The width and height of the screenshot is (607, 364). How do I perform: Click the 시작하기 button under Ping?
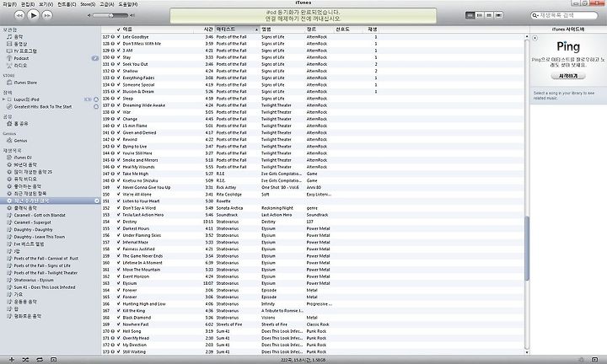(568, 76)
